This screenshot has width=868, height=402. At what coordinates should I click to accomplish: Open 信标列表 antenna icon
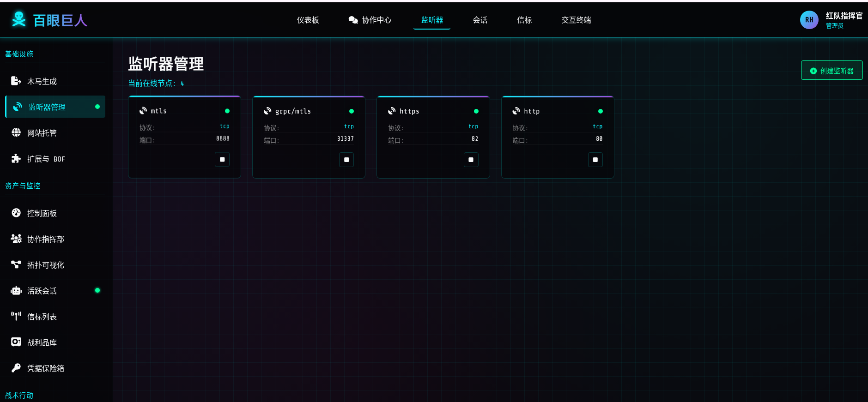[16, 317]
